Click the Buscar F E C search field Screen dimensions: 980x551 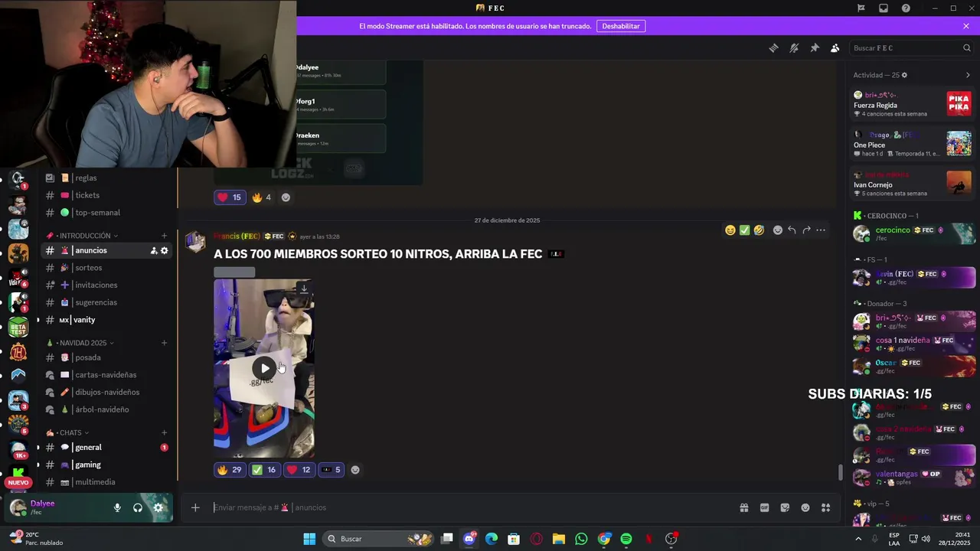point(911,47)
